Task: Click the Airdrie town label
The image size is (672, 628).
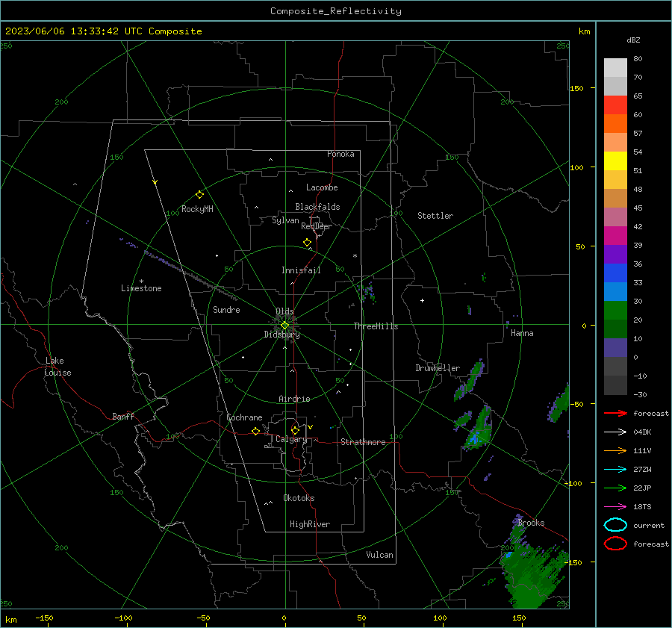Action: 294,399
